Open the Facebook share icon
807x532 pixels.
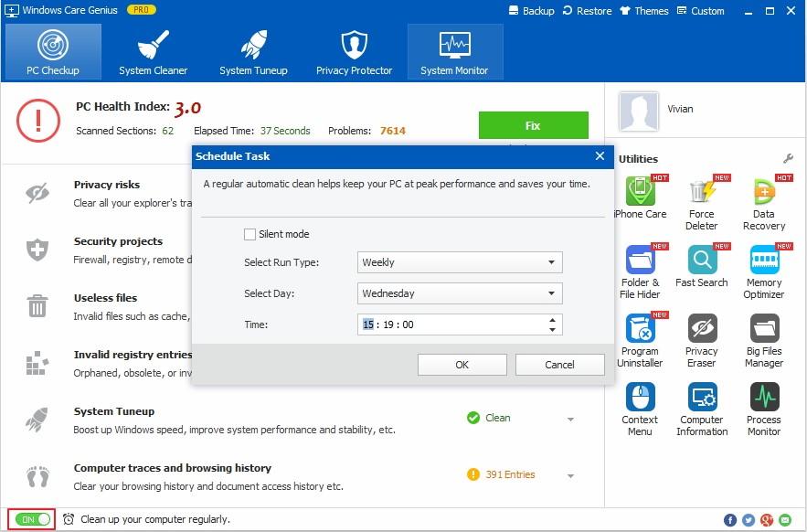click(730, 519)
